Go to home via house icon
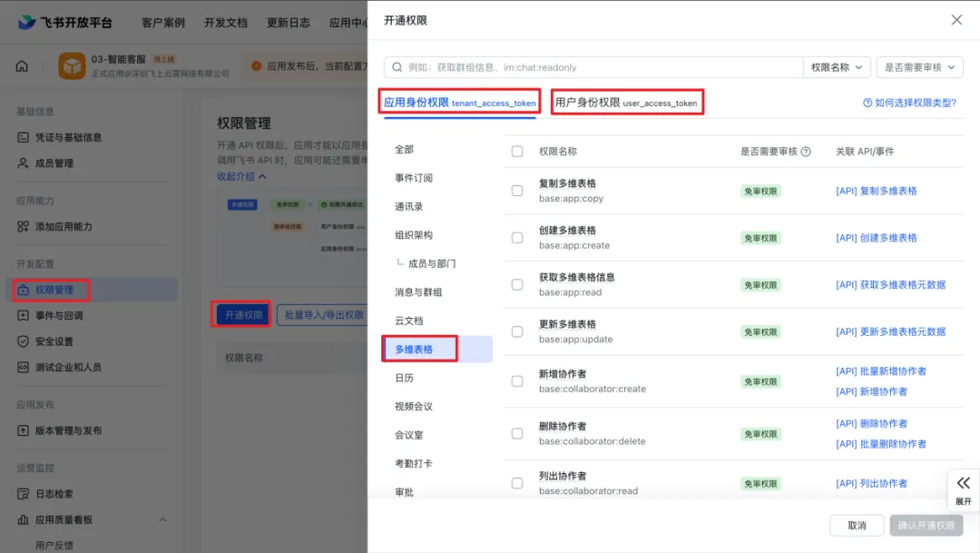The height and width of the screenshot is (553, 980). tap(22, 65)
